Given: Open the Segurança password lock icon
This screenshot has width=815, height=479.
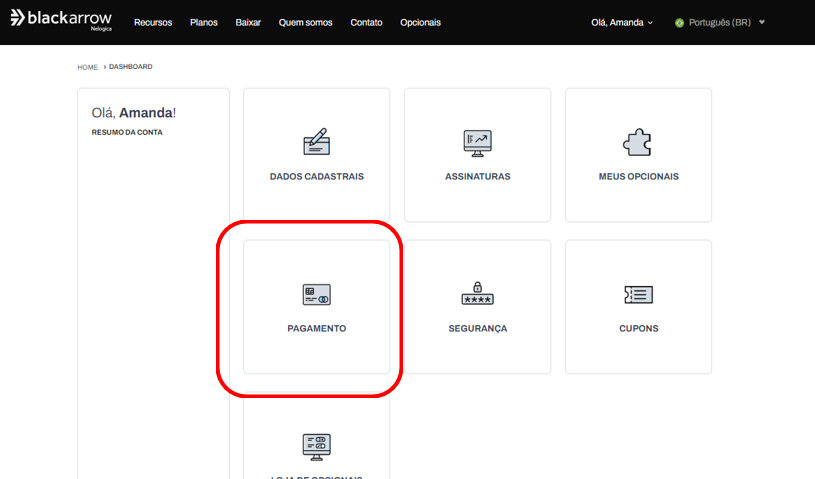Looking at the screenshot, I should (x=477, y=293).
